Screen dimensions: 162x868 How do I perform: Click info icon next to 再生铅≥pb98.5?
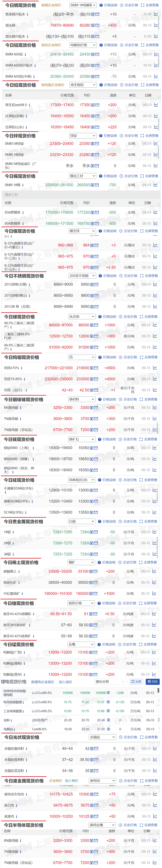(x=29, y=105)
